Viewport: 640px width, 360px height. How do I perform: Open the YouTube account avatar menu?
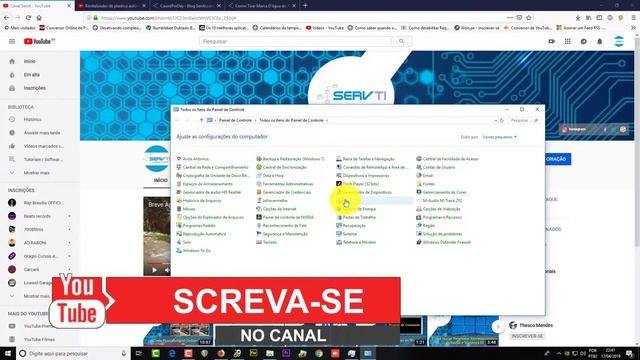click(x=619, y=41)
